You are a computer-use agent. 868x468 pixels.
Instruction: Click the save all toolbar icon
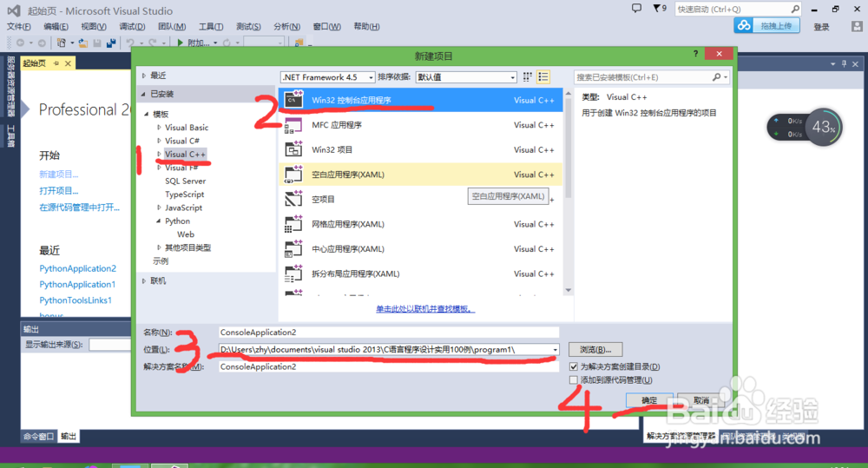(111, 43)
